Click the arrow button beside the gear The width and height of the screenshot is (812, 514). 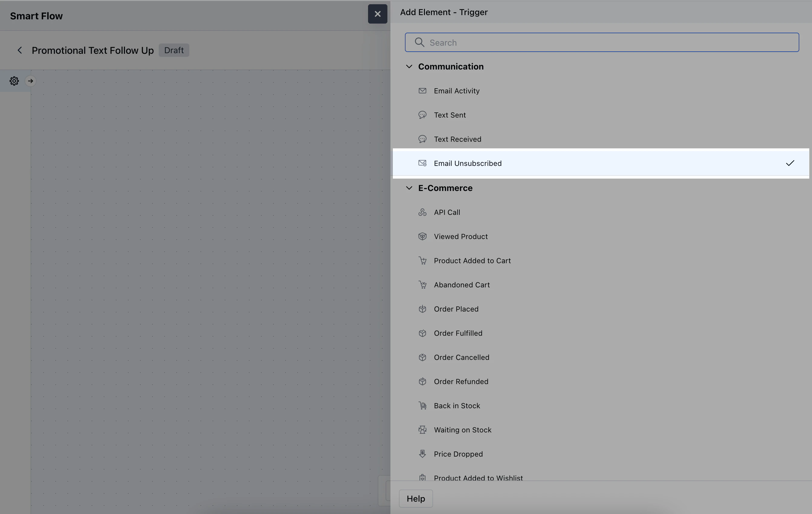pos(30,81)
